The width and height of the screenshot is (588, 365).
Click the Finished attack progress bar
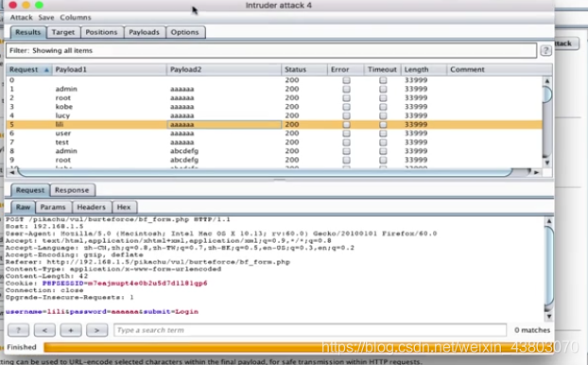(x=298, y=347)
